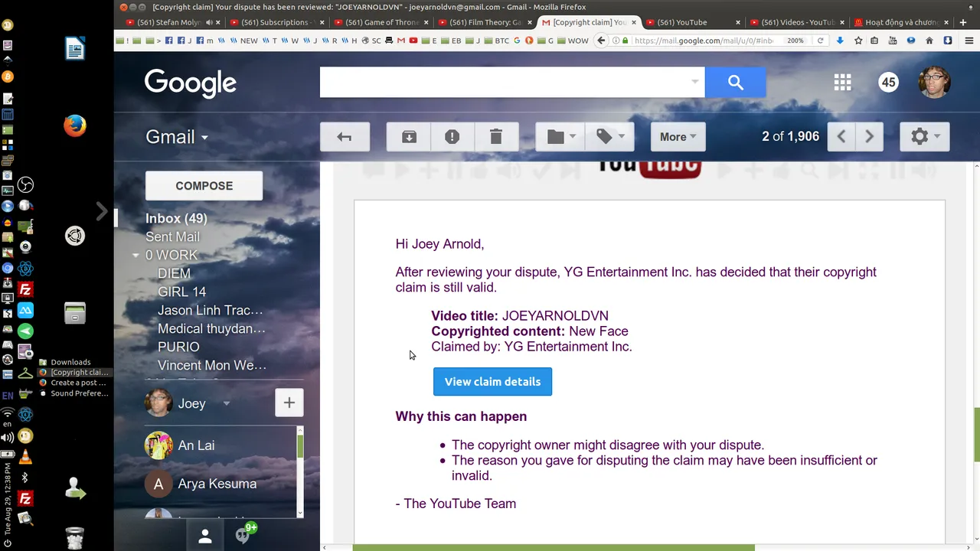Open Inbox (49) folder
980x551 pixels.
(176, 218)
